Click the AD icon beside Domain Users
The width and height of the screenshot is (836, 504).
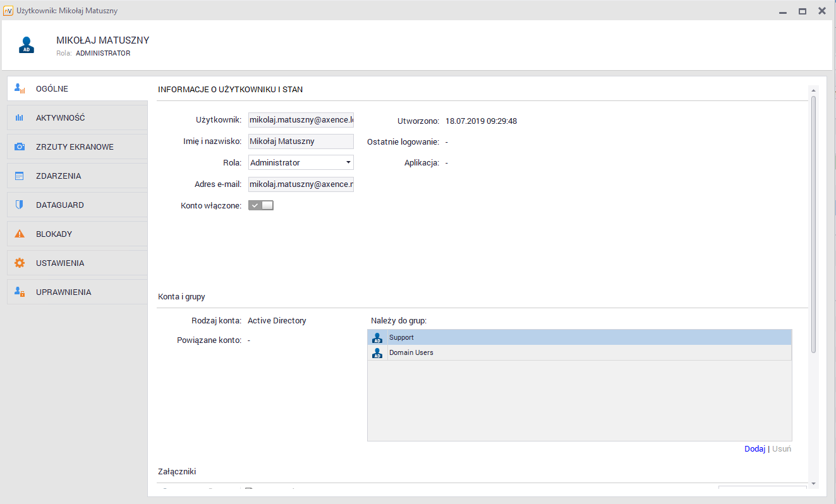(377, 352)
